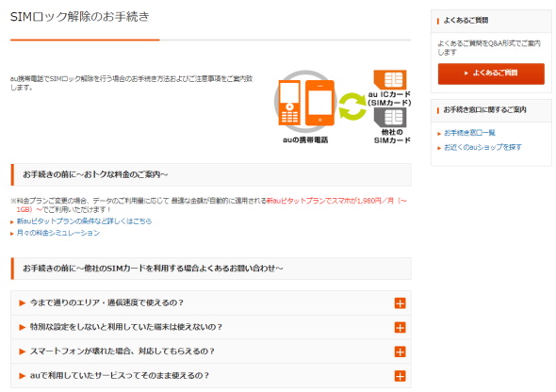This screenshot has height=392, width=556.
Task: Open the お手続き窓口一覧 link
Action: [x=469, y=133]
